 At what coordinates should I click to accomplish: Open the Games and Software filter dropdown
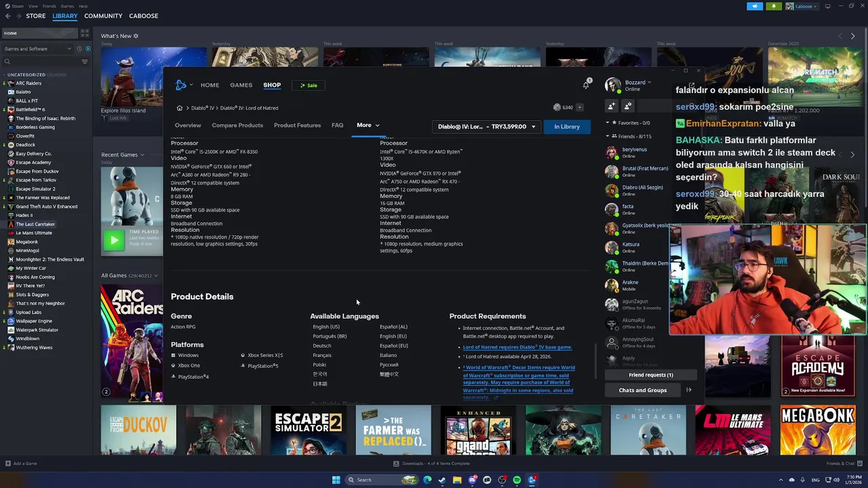click(x=37, y=49)
